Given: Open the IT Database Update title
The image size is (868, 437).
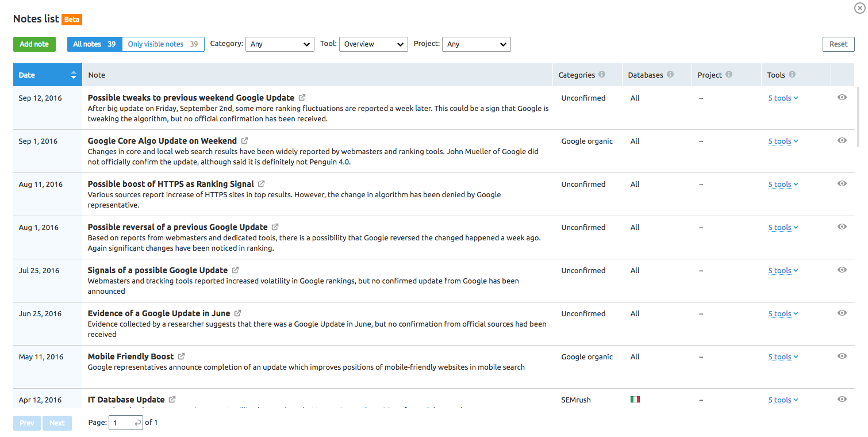Looking at the screenshot, I should tap(126, 400).
